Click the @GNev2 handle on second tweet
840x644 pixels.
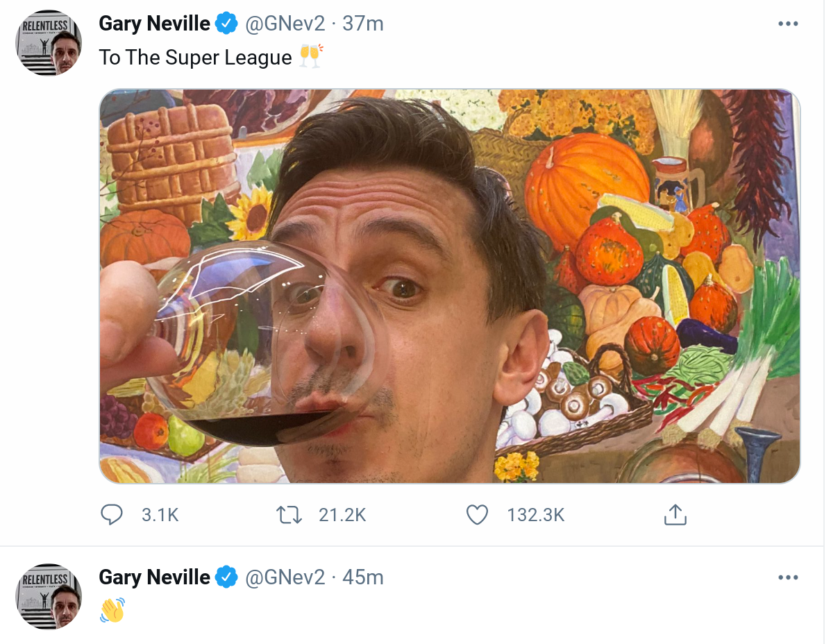point(285,577)
